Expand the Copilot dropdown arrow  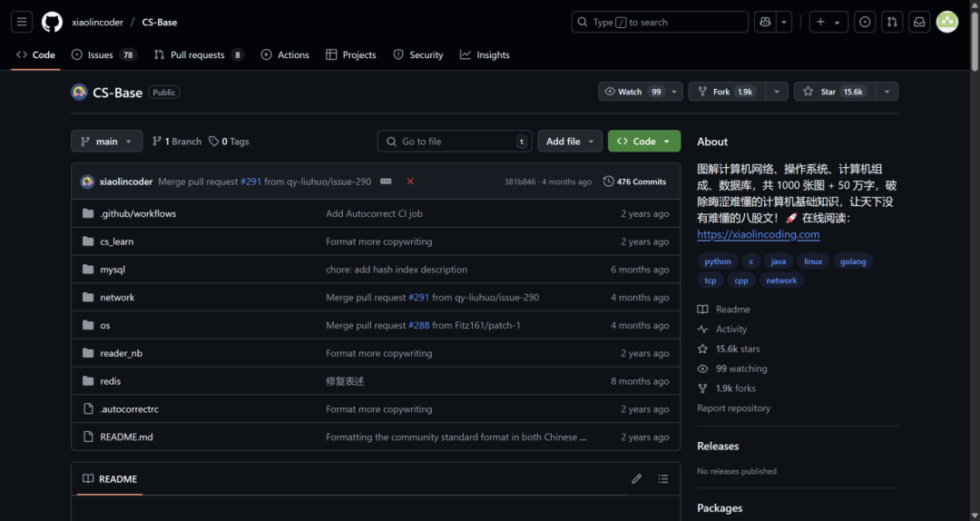(x=784, y=22)
